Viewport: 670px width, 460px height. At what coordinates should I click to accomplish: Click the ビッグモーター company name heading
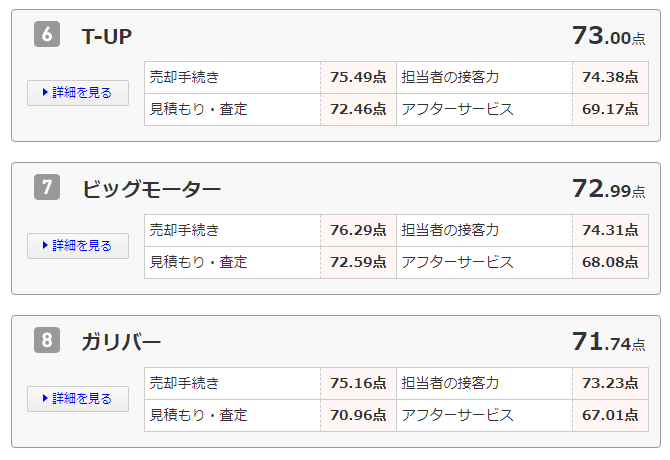click(152, 189)
